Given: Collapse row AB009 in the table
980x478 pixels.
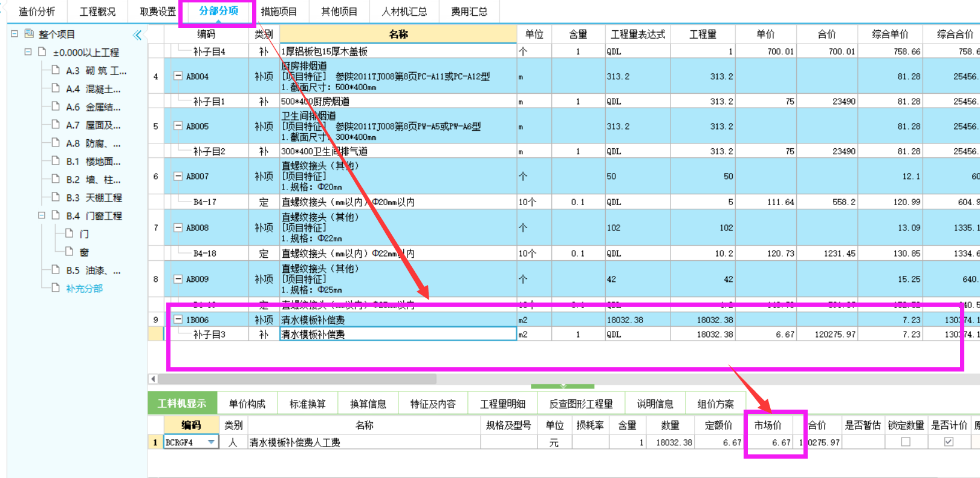Looking at the screenshot, I should click(178, 279).
